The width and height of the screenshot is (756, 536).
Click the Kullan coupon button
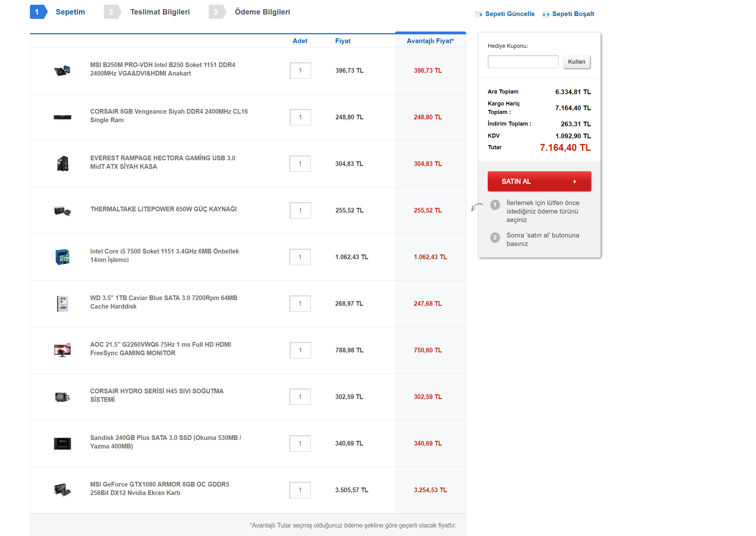(576, 62)
